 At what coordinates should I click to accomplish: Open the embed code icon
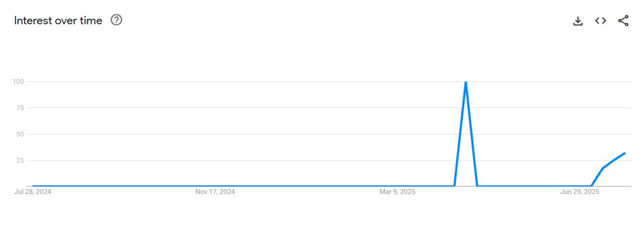tap(601, 21)
